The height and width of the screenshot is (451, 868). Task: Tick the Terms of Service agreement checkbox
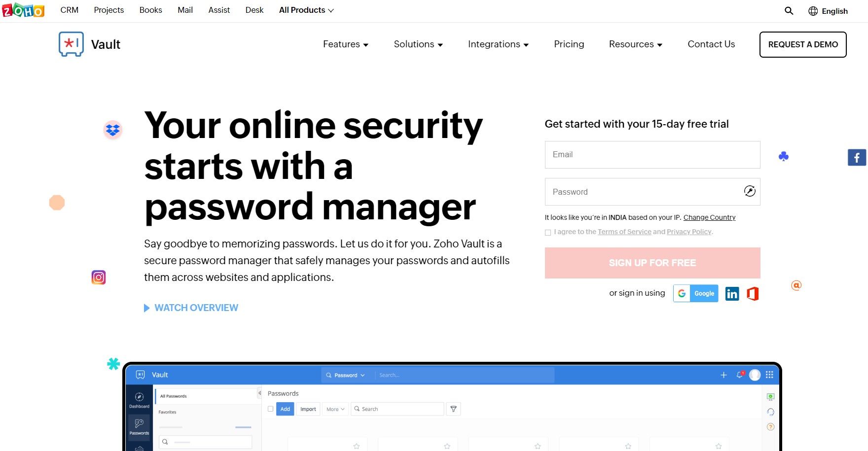pyautogui.click(x=548, y=233)
